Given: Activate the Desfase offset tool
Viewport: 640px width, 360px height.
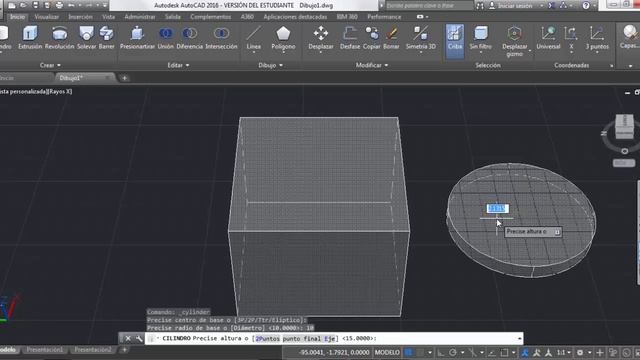Looking at the screenshot, I should [350, 38].
